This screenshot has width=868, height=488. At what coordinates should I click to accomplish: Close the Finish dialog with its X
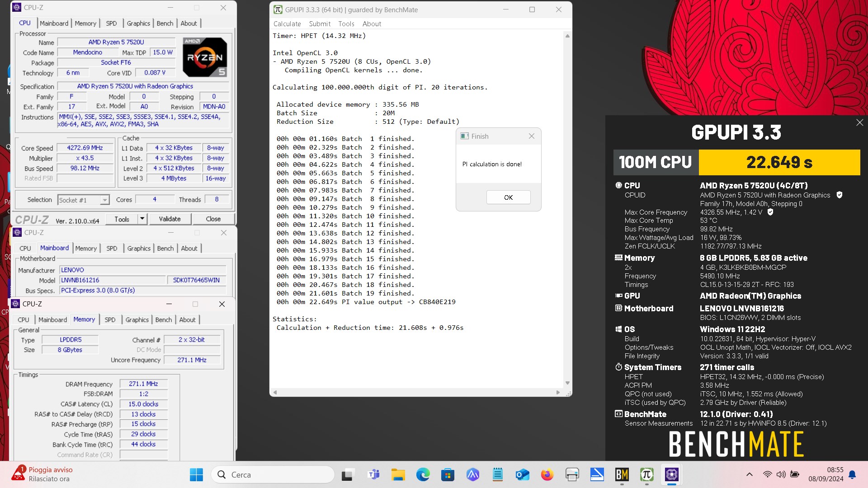pos(532,136)
